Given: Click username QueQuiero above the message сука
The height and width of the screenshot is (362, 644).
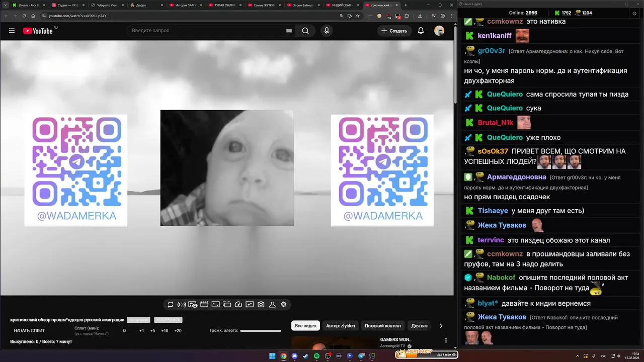Looking at the screenshot, I should point(505,108).
